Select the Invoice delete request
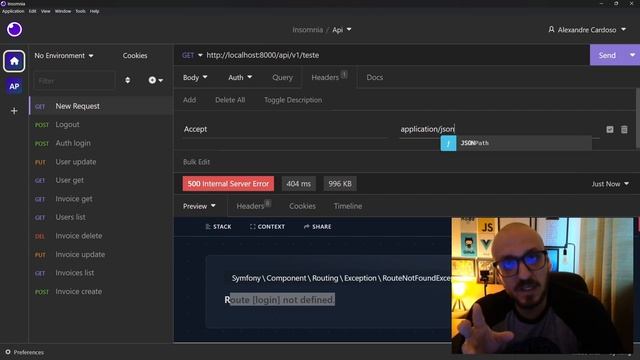Image resolution: width=640 pixels, height=360 pixels. click(101, 236)
